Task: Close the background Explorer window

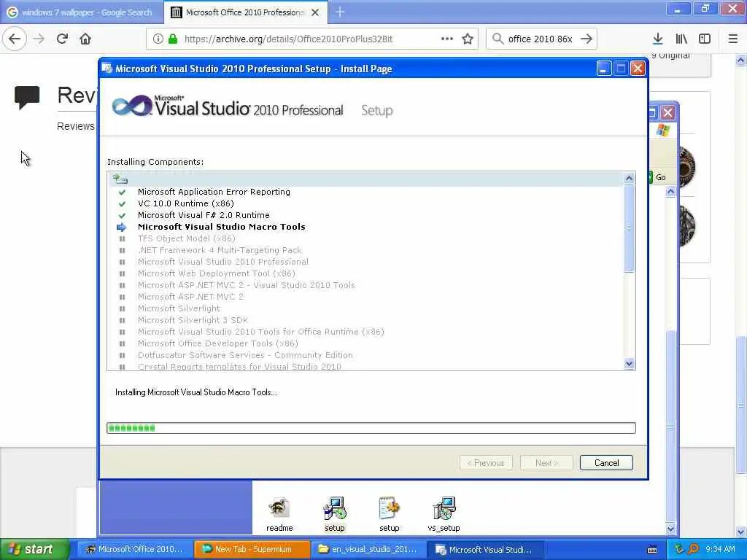Action: tap(668, 113)
